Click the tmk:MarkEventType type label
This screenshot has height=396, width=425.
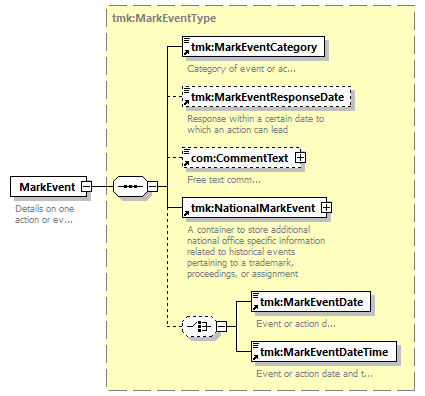click(x=164, y=18)
